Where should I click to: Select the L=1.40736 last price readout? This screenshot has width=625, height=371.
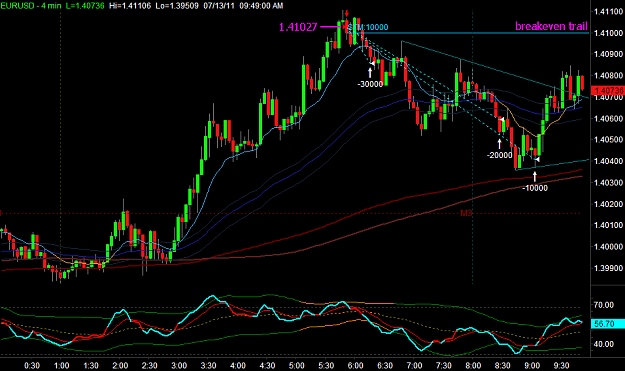pos(85,6)
